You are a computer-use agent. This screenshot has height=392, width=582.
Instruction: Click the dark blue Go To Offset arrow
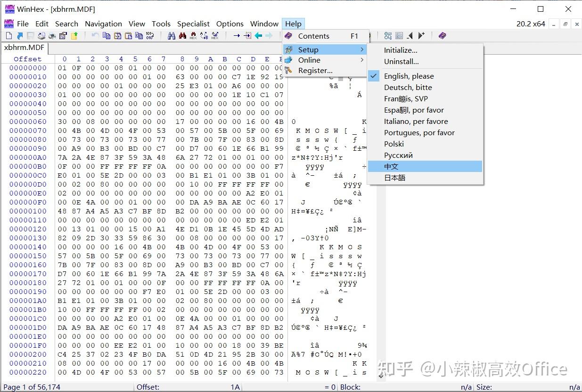coord(237,36)
